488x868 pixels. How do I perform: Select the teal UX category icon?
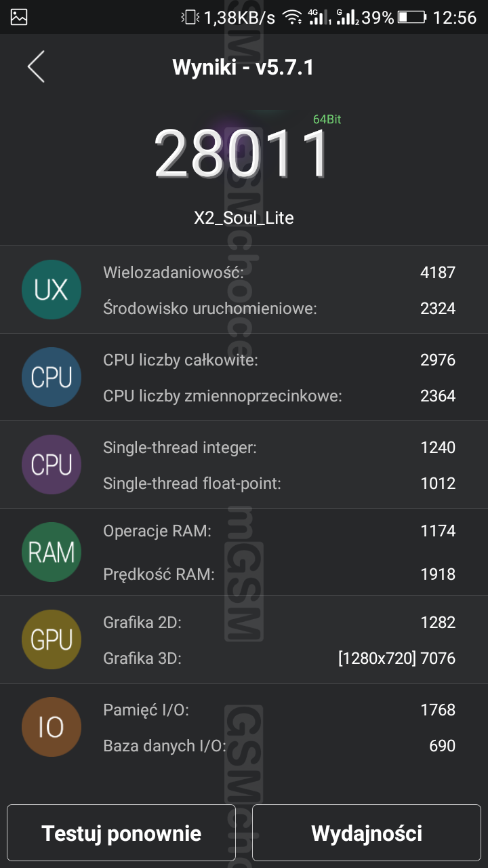pyautogui.click(x=52, y=290)
